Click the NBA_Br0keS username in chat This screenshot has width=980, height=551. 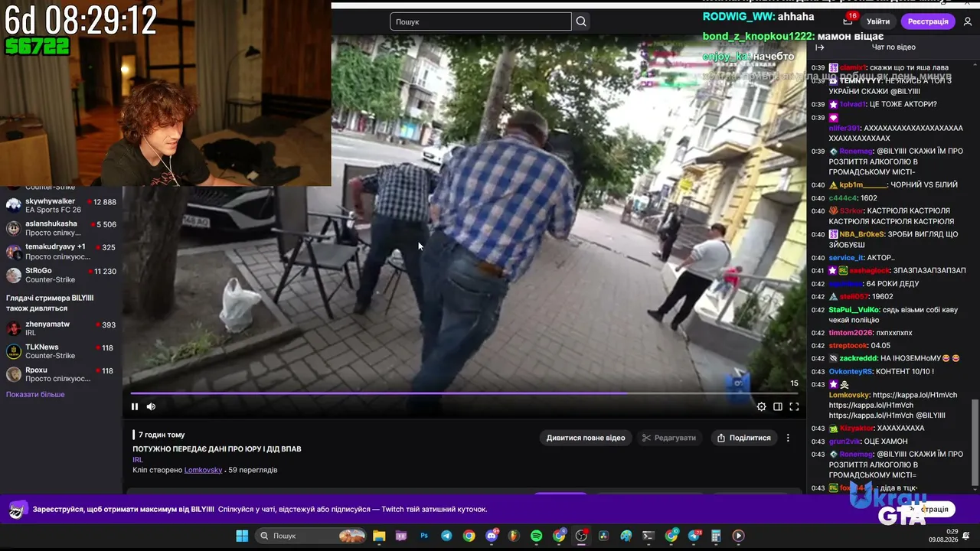coord(861,234)
